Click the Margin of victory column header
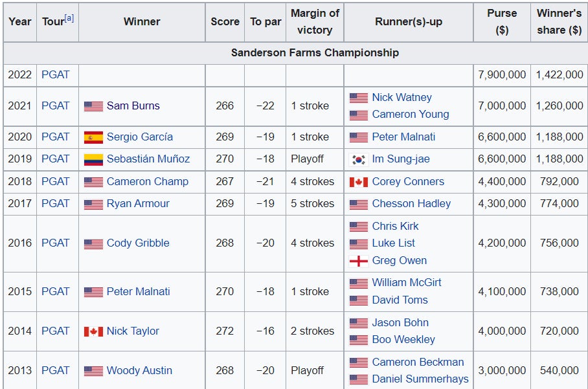The width and height of the screenshot is (588, 389). 315,21
